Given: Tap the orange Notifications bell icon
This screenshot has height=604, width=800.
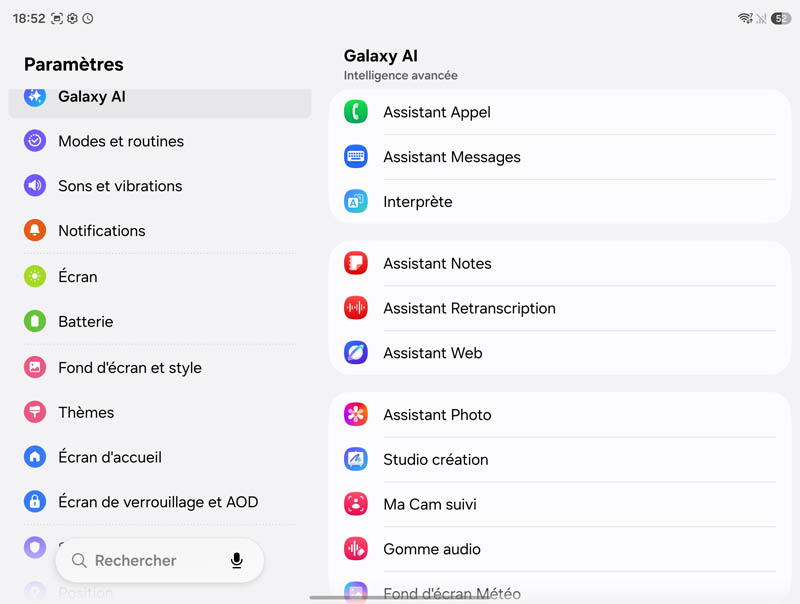Looking at the screenshot, I should pyautogui.click(x=35, y=231).
